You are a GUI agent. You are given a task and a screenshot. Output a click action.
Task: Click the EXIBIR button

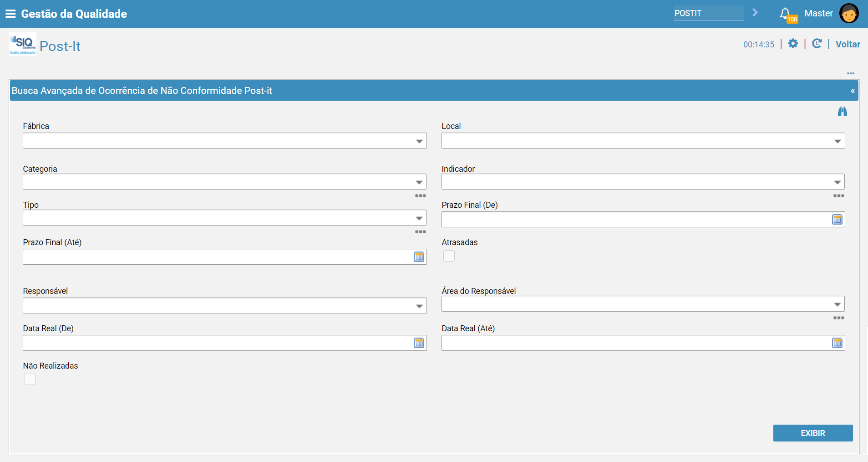click(813, 433)
